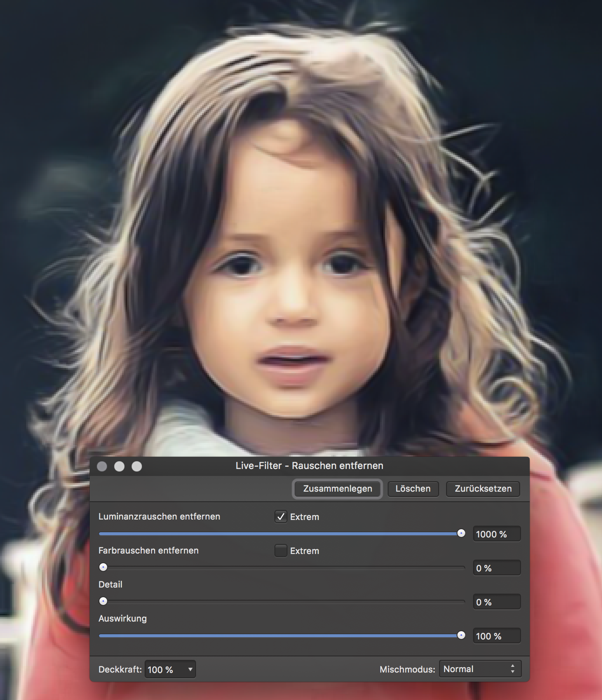
Task: Click the Auswirkung label
Action: 122,618
